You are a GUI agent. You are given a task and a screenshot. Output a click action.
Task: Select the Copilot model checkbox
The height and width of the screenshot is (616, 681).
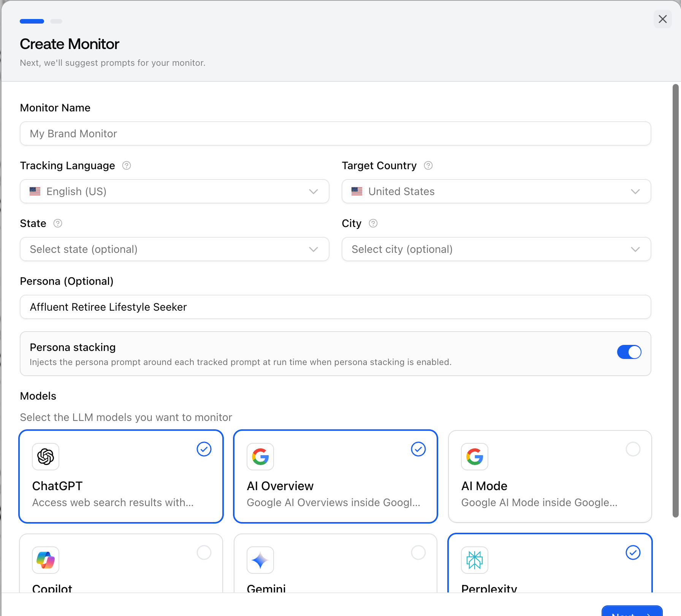pyautogui.click(x=204, y=552)
